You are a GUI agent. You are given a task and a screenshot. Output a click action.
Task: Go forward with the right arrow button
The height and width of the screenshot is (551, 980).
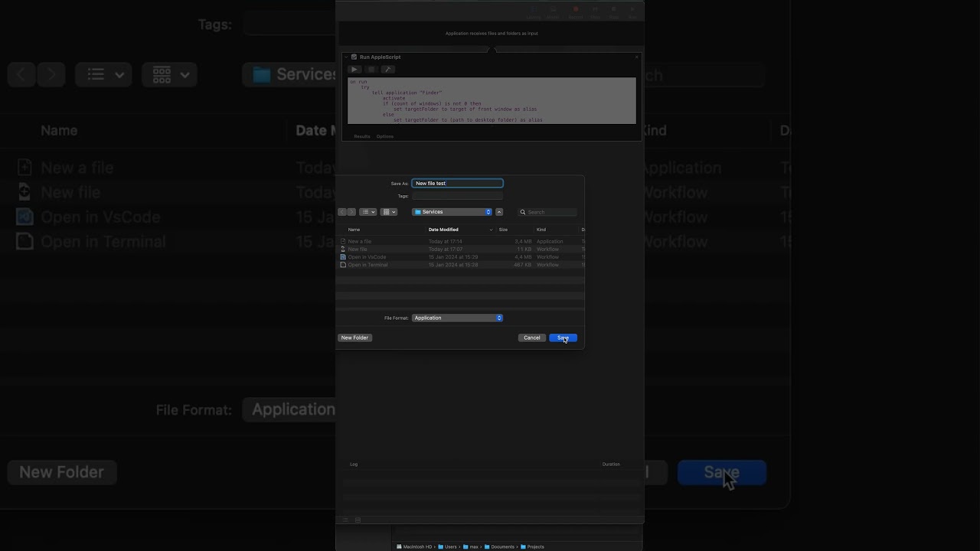[351, 212]
